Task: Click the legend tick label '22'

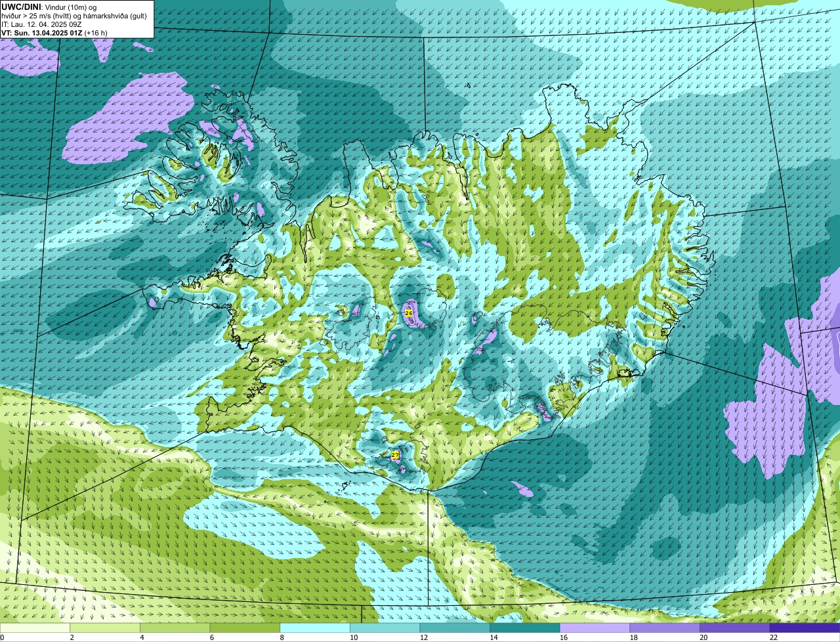Action: (774, 637)
